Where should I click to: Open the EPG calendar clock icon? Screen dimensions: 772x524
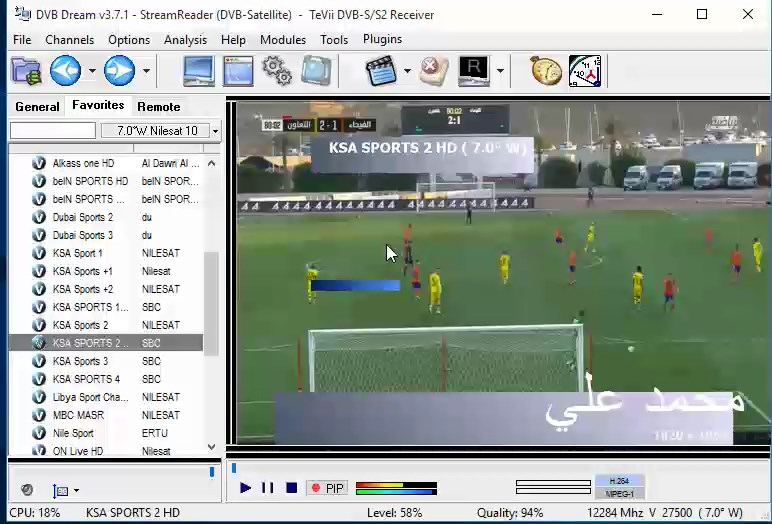point(585,71)
